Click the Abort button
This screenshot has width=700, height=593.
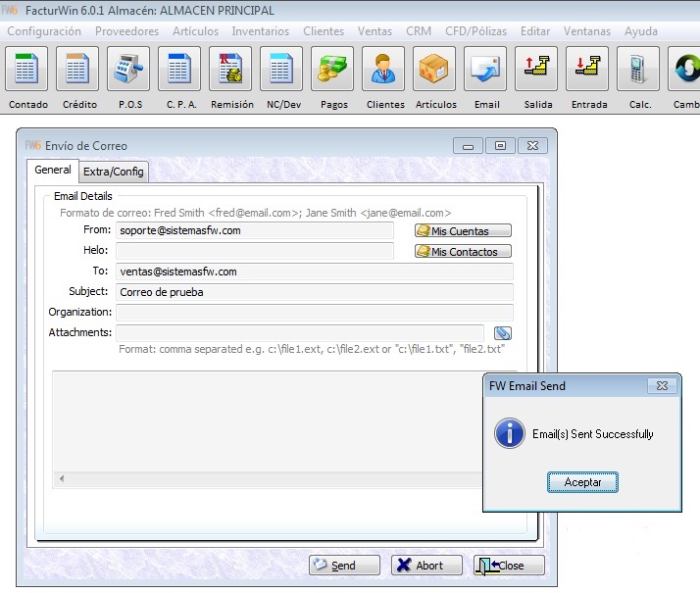click(x=426, y=566)
